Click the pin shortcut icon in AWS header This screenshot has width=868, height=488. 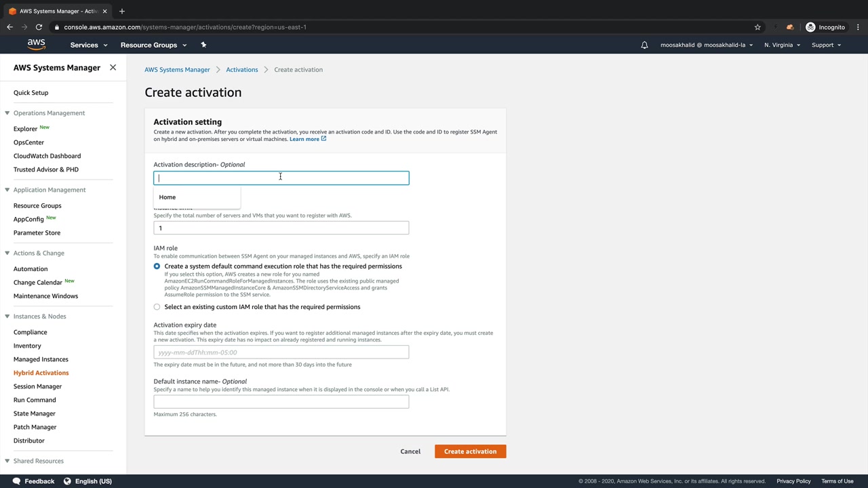coord(203,45)
